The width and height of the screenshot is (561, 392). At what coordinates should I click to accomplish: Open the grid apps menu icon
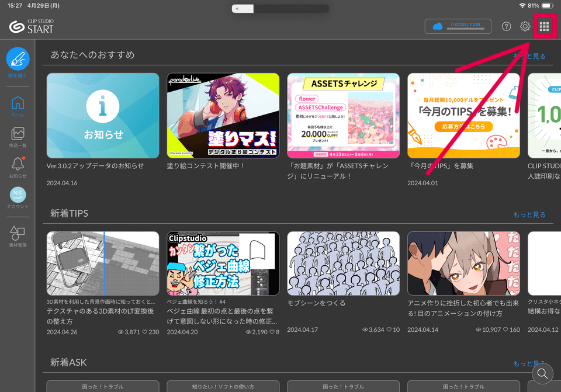pos(544,26)
